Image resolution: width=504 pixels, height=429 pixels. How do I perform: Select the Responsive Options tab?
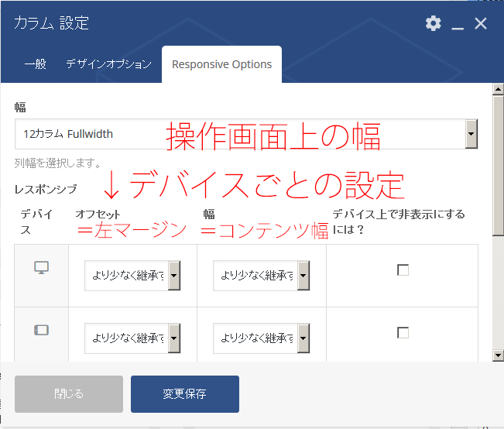221,64
